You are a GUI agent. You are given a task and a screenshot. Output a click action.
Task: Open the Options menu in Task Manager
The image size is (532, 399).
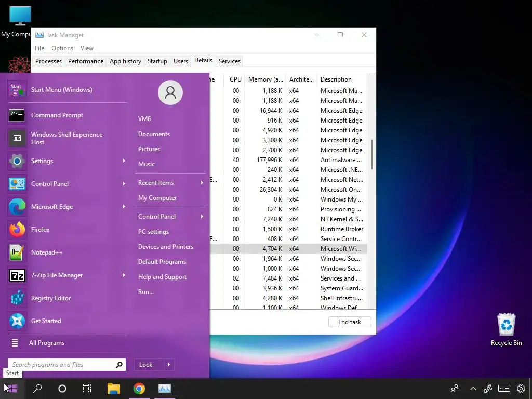[x=62, y=48]
